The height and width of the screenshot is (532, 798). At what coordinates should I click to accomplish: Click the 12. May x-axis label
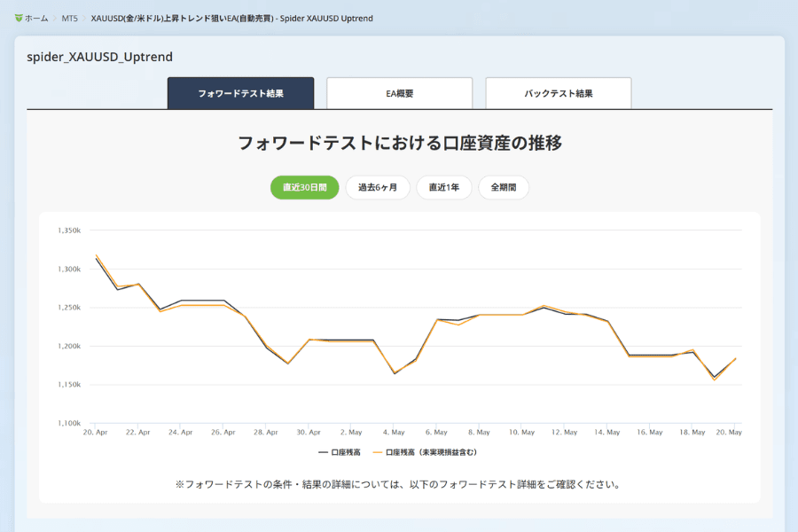point(565,432)
